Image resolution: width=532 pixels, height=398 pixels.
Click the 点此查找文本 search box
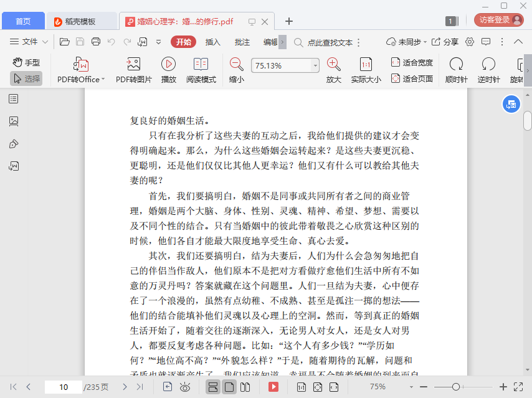coord(330,42)
